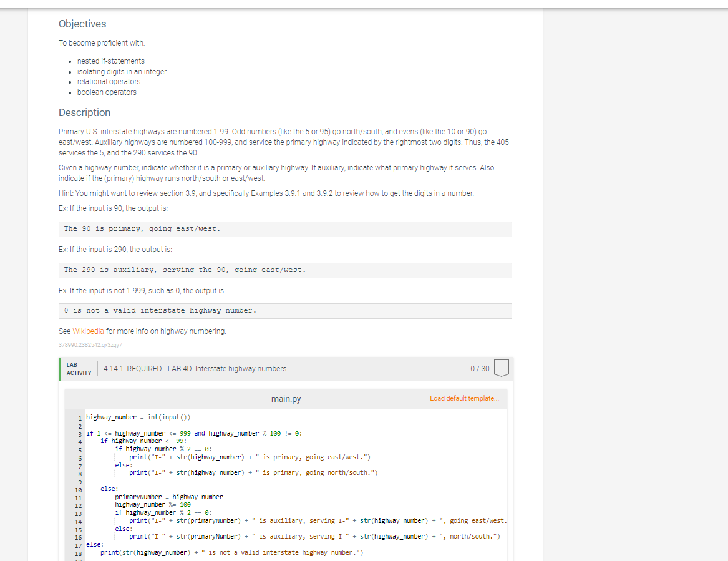
Task: Click the nested if-statements bullet item
Action: click(110, 61)
